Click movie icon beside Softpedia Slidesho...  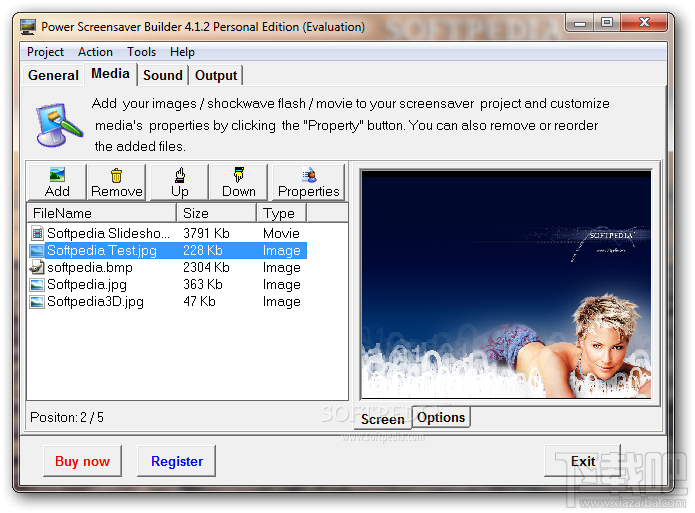tap(37, 233)
